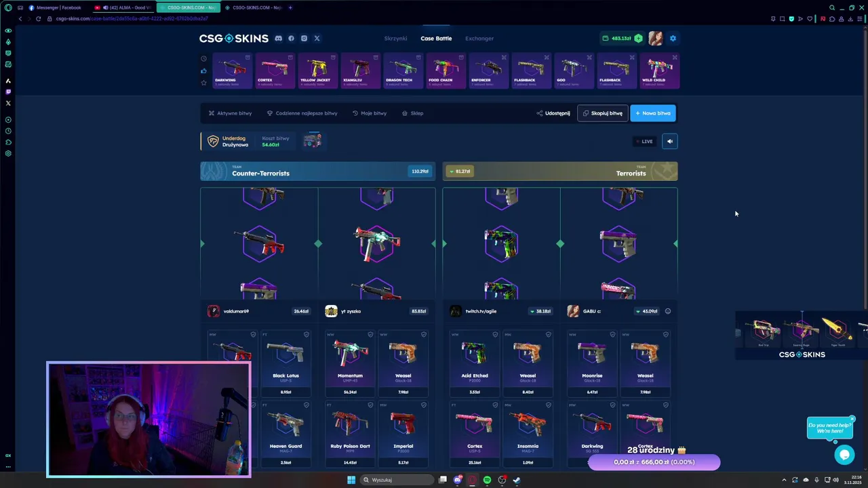Open the Darkwing drop card

(232, 70)
